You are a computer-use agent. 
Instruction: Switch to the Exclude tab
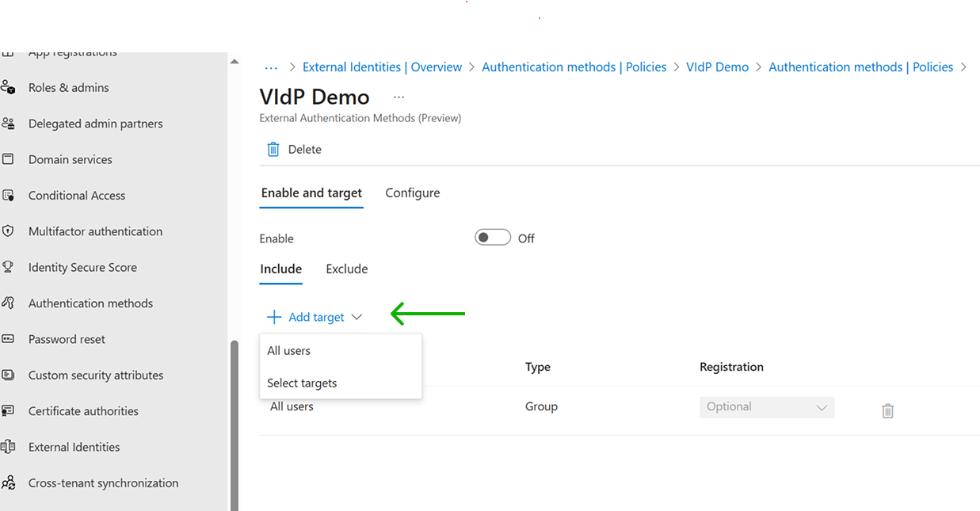point(346,269)
